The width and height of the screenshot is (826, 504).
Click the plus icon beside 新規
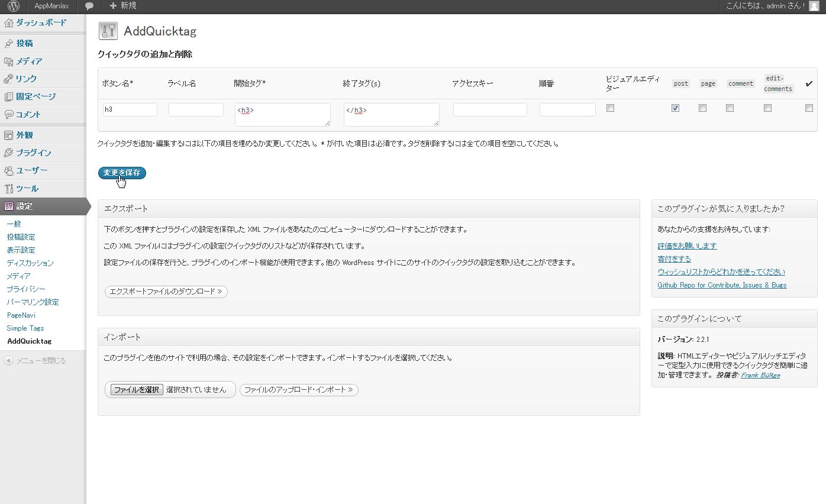pos(113,6)
